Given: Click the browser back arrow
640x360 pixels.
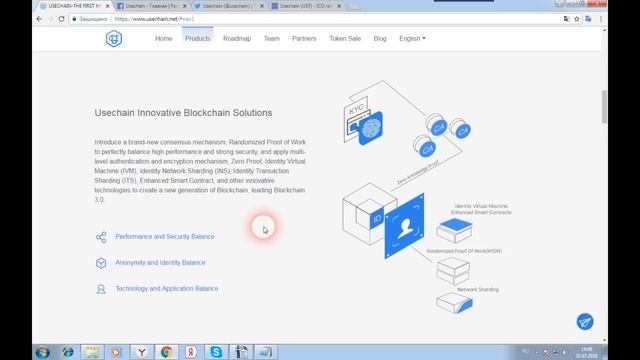Looking at the screenshot, I should (x=39, y=19).
